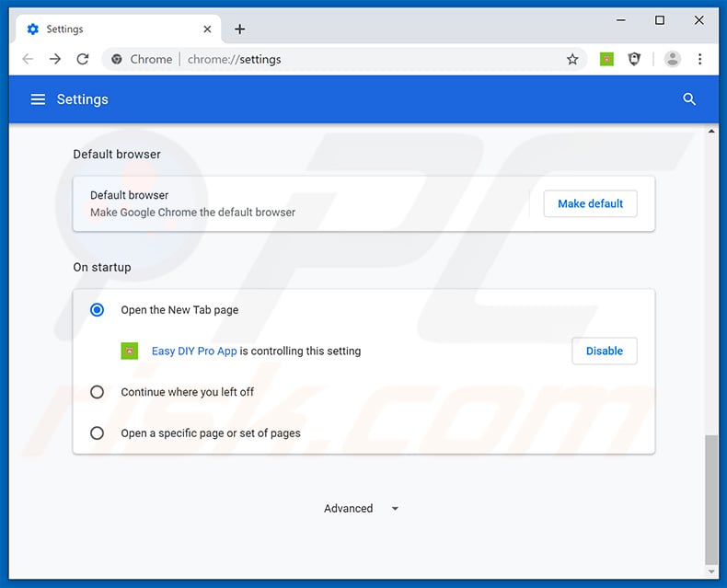Minimize the Chrome window
The width and height of the screenshot is (727, 588).
click(x=621, y=20)
